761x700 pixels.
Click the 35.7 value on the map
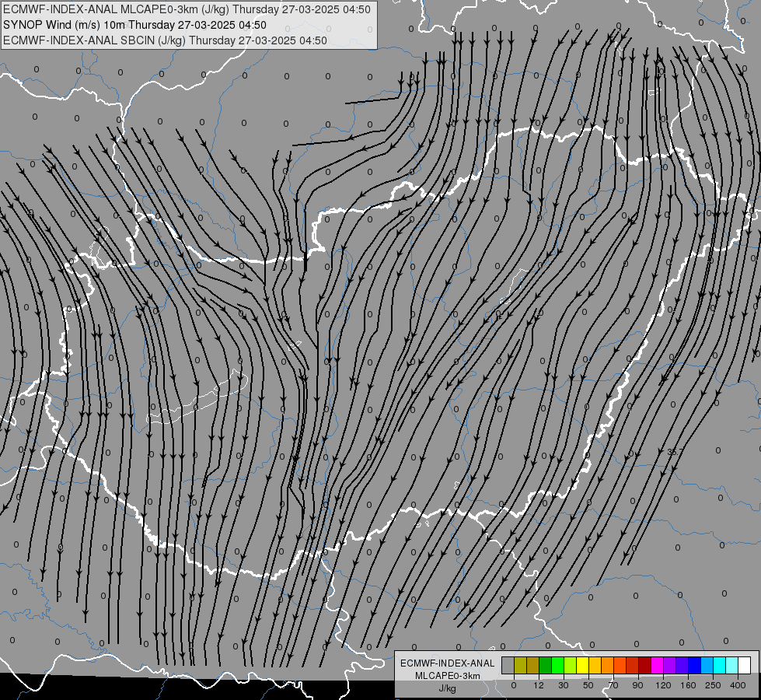tap(675, 452)
